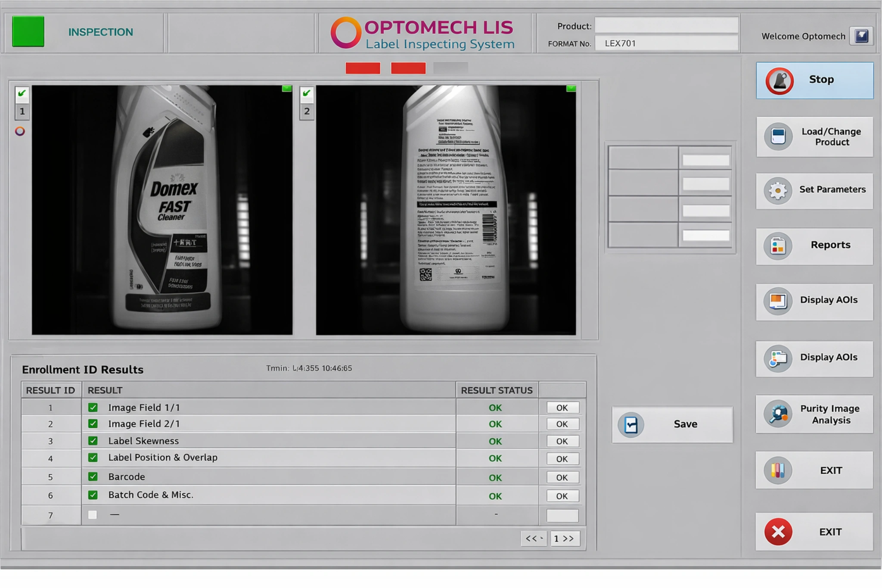Toggle Image Field 2/1 checkbox
This screenshot has width=882, height=588.
click(93, 423)
